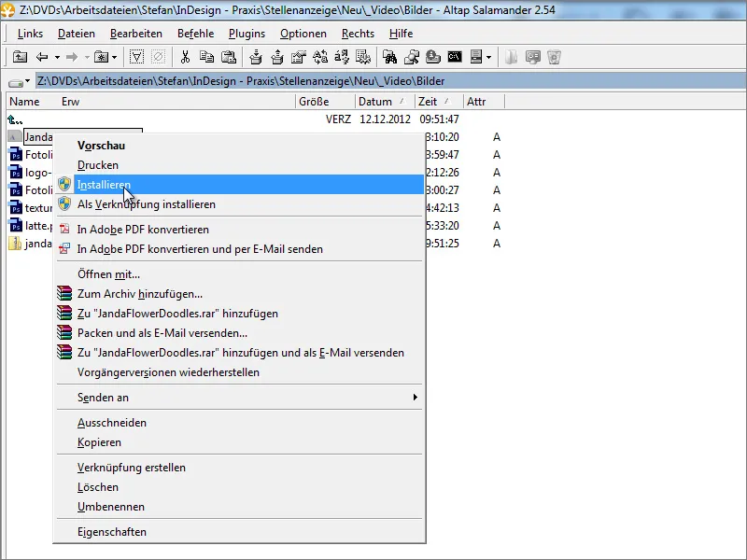Choose Öffnen mit... in the context menu

[239, 274]
